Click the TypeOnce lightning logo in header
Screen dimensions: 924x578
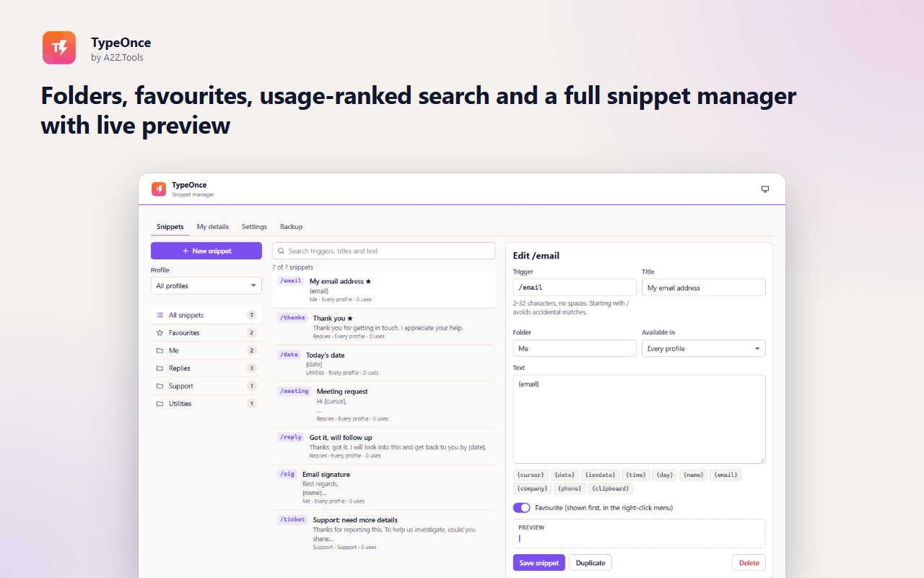pos(159,189)
